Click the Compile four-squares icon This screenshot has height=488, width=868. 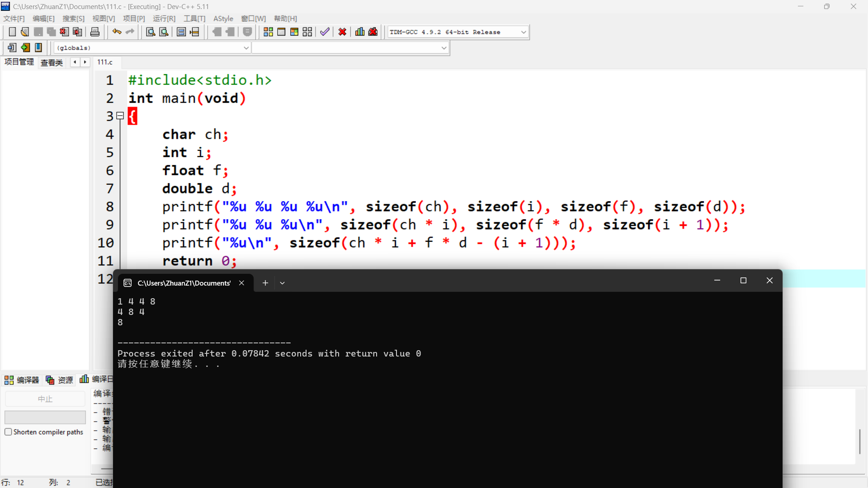pos(268,32)
